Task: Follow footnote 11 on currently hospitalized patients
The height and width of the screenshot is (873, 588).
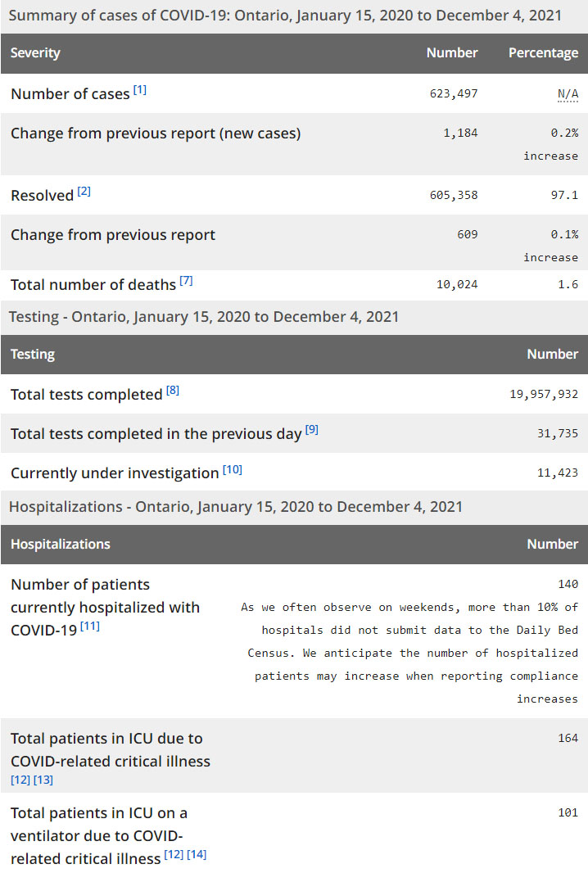Action: (x=89, y=626)
